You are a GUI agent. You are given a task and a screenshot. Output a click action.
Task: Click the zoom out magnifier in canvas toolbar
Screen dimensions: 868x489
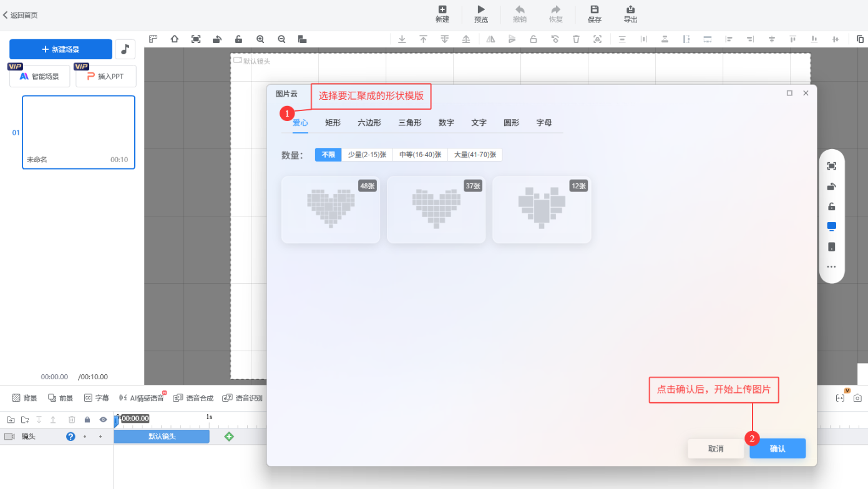pyautogui.click(x=281, y=39)
